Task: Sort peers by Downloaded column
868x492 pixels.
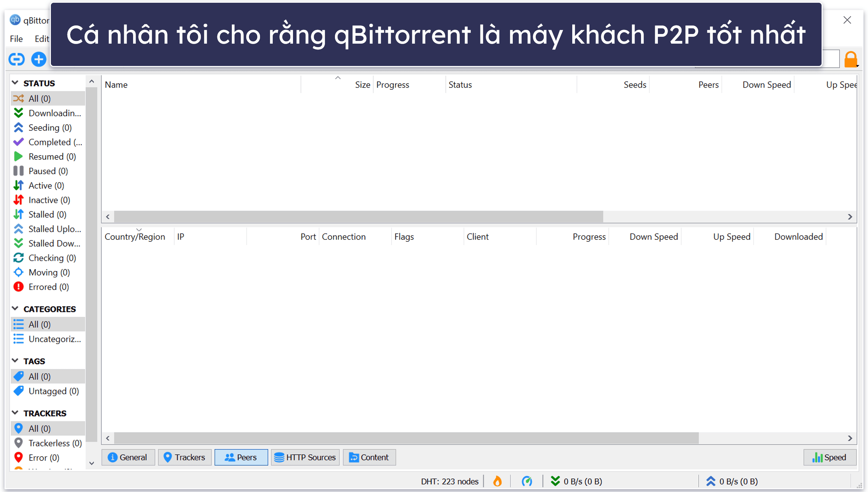Action: 790,236
